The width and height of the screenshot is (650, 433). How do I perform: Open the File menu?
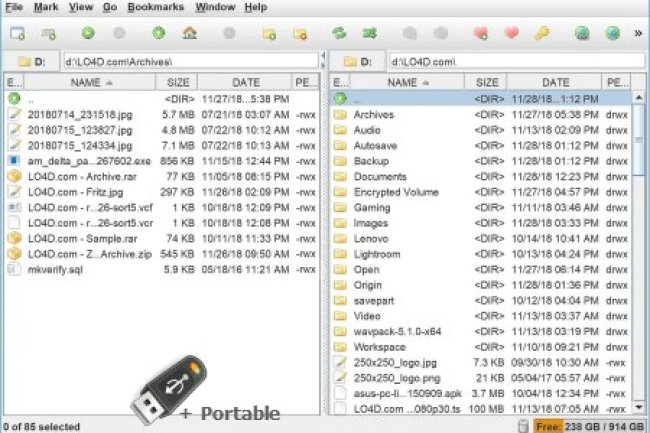pos(14,7)
